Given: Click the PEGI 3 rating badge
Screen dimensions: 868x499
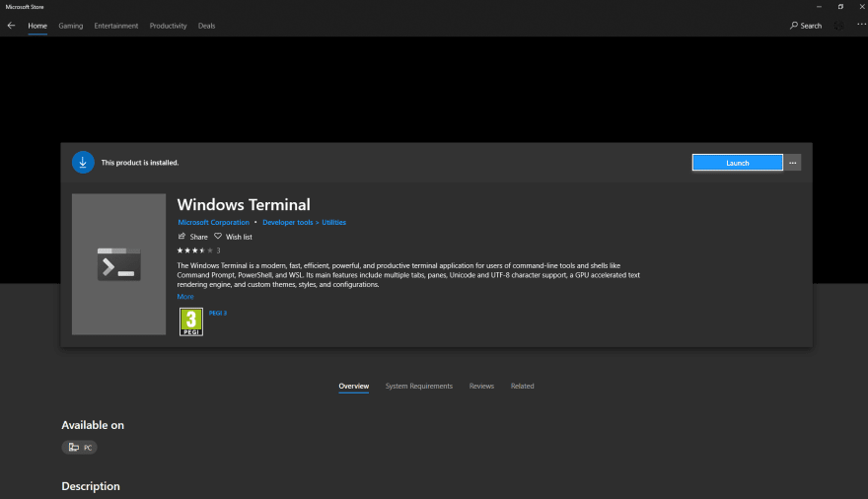Looking at the screenshot, I should pyautogui.click(x=191, y=321).
